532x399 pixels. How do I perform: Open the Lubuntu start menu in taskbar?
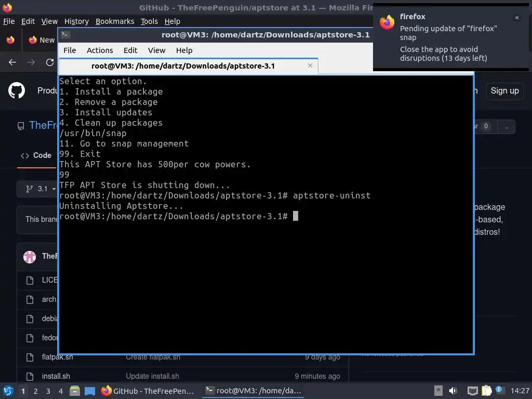click(x=8, y=391)
